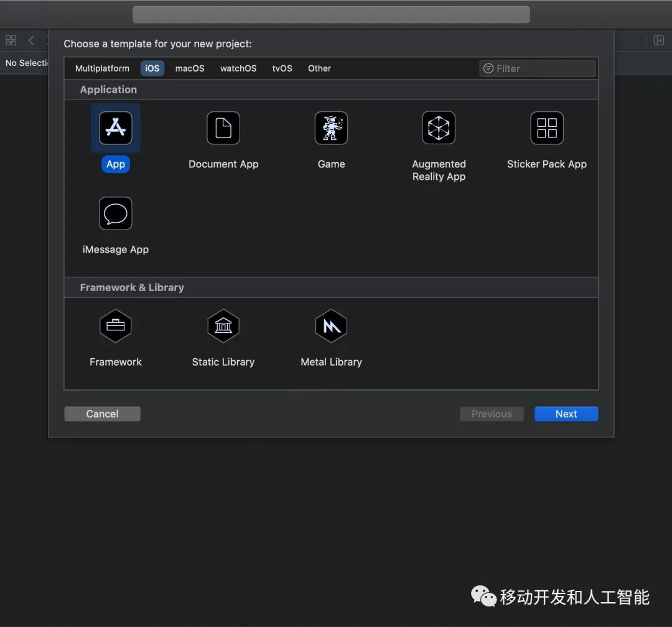Switch to the macOS tab
This screenshot has width=672, height=627.
(190, 68)
